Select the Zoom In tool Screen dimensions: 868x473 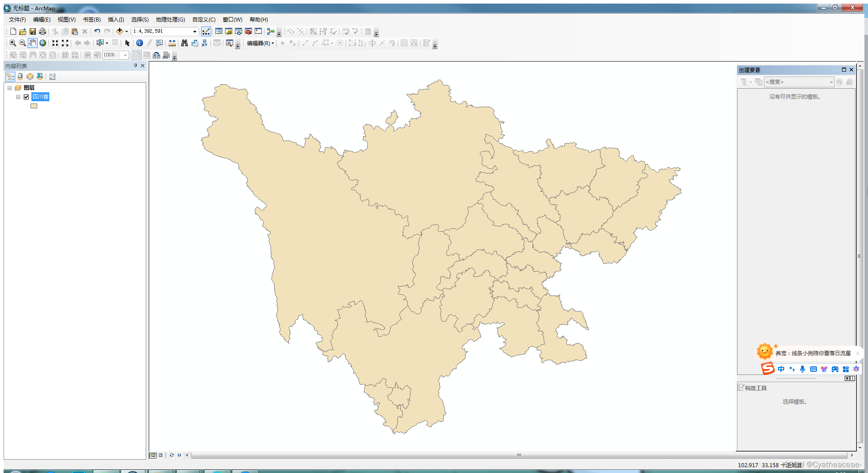[x=13, y=43]
